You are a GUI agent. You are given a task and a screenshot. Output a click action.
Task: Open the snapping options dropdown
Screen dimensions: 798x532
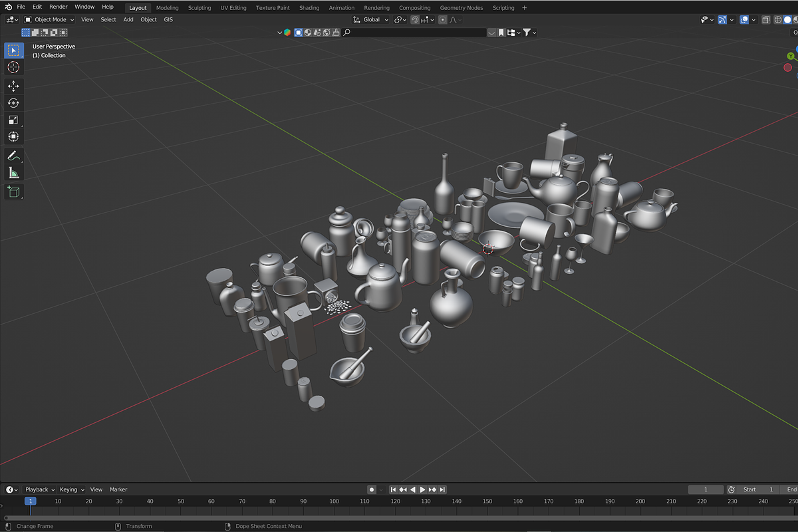426,20
